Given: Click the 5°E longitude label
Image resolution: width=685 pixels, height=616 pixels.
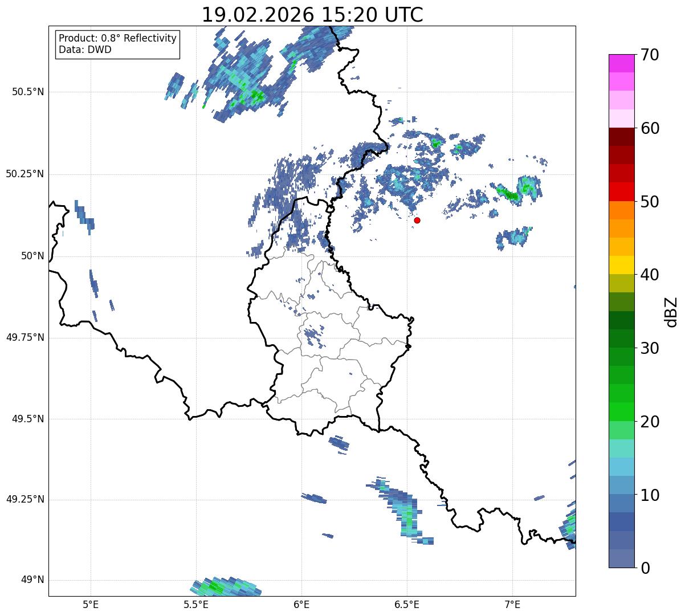Looking at the screenshot, I should [x=91, y=604].
